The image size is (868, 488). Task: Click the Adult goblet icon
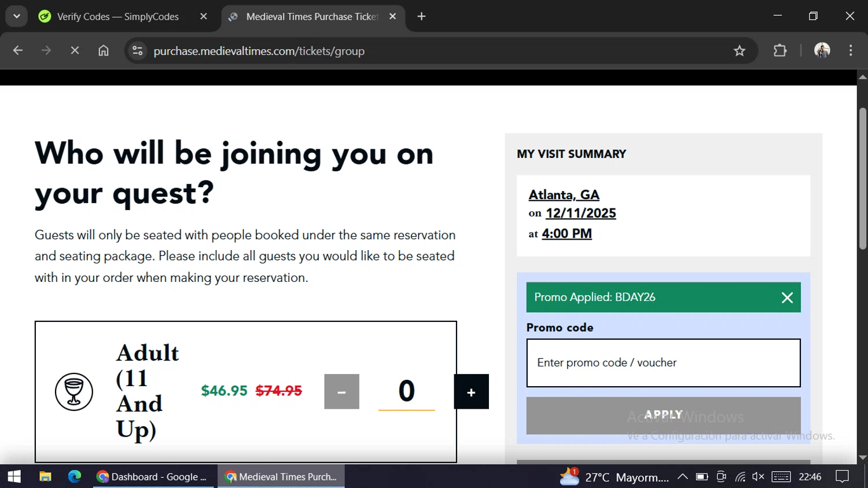point(74,392)
